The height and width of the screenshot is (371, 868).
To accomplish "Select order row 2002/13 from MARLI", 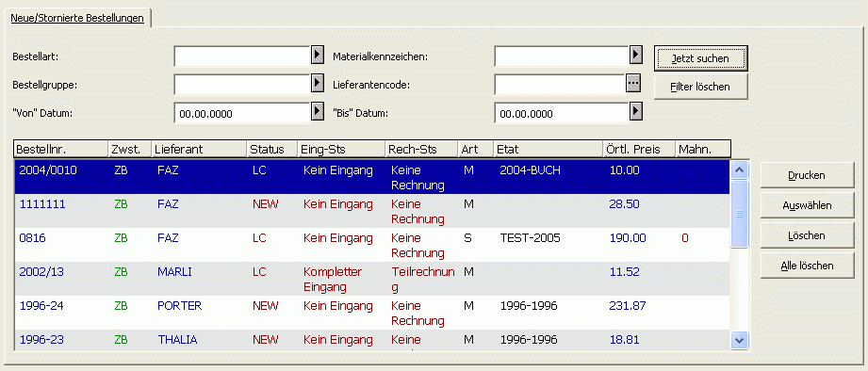I will coord(372,280).
